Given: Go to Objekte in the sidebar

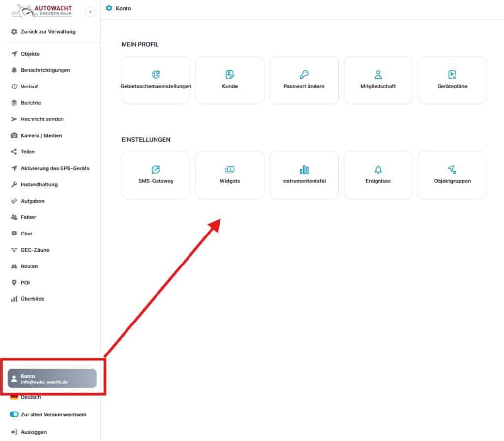Looking at the screenshot, I should [30, 54].
